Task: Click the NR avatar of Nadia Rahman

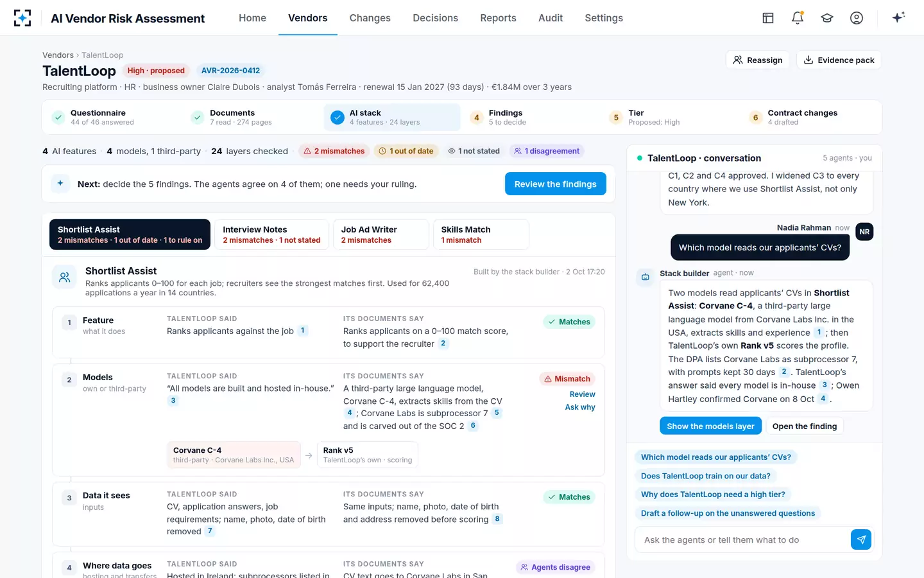Action: point(864,232)
